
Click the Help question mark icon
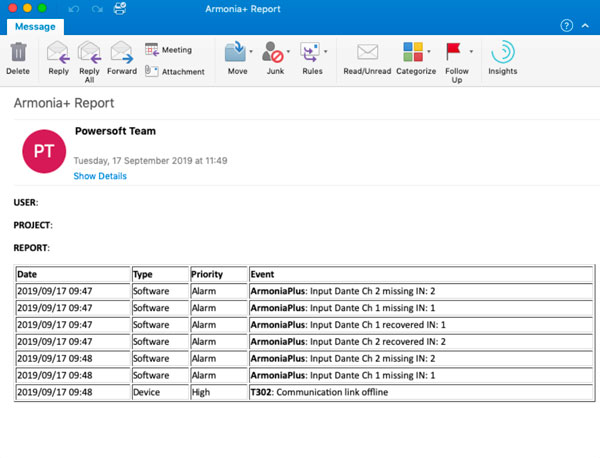pyautogui.click(x=566, y=26)
